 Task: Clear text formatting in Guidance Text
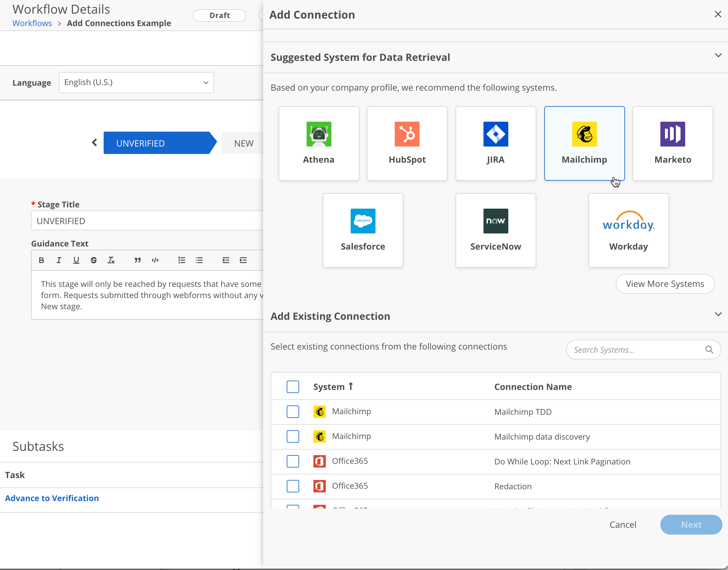[x=111, y=260]
